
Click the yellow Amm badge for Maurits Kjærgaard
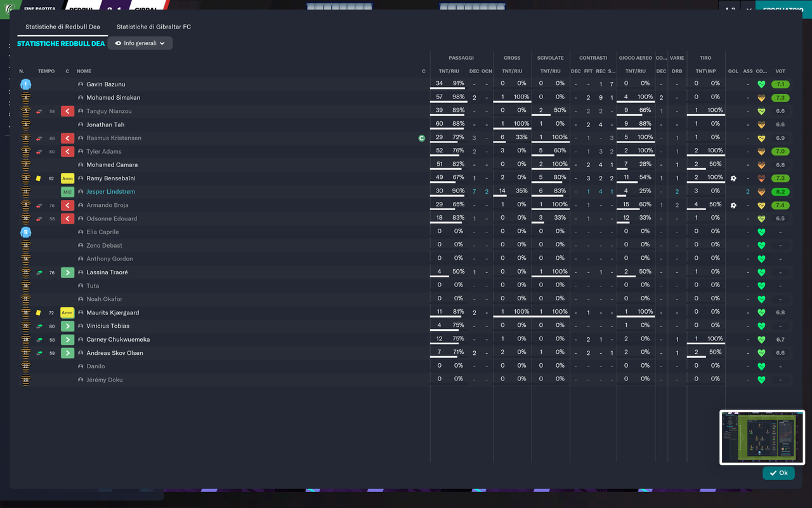coord(67,313)
